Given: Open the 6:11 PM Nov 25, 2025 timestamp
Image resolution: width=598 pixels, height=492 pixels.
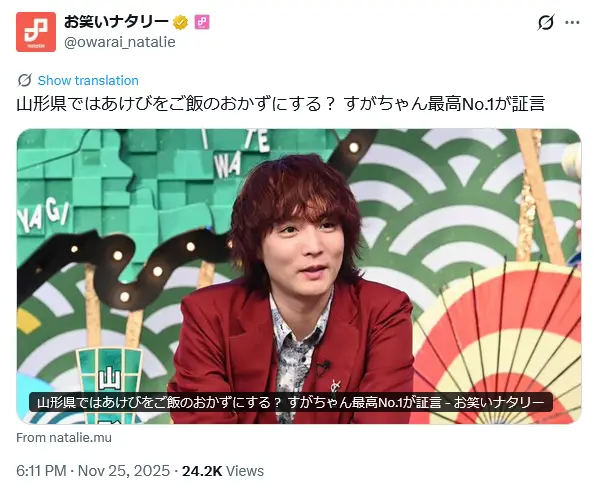Looking at the screenshot, I should 93,471.
